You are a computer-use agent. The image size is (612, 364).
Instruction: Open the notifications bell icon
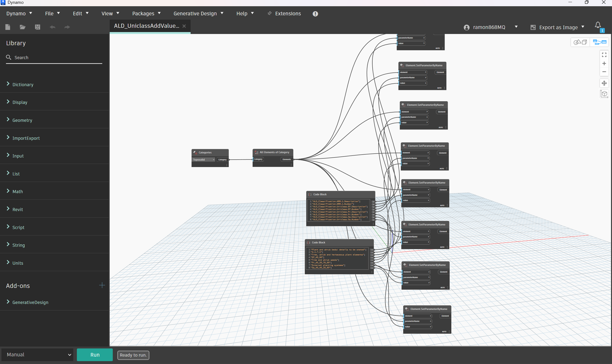point(598,25)
